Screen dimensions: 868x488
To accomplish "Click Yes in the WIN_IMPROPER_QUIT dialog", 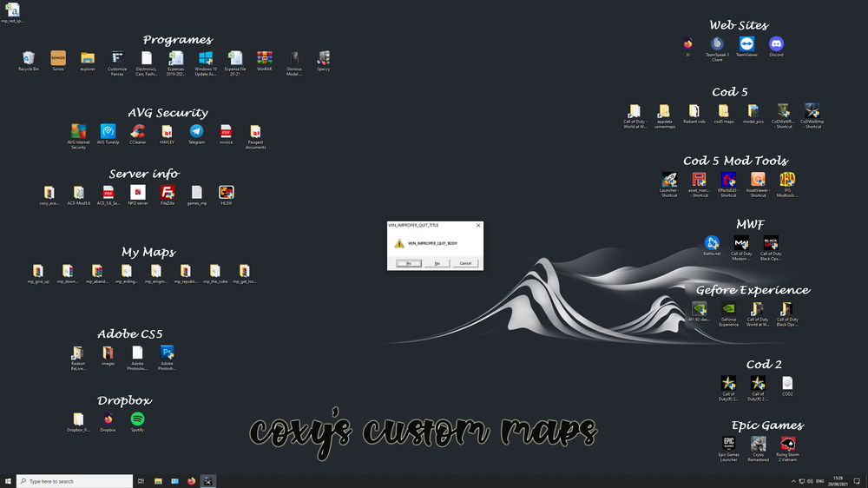I will (x=409, y=263).
